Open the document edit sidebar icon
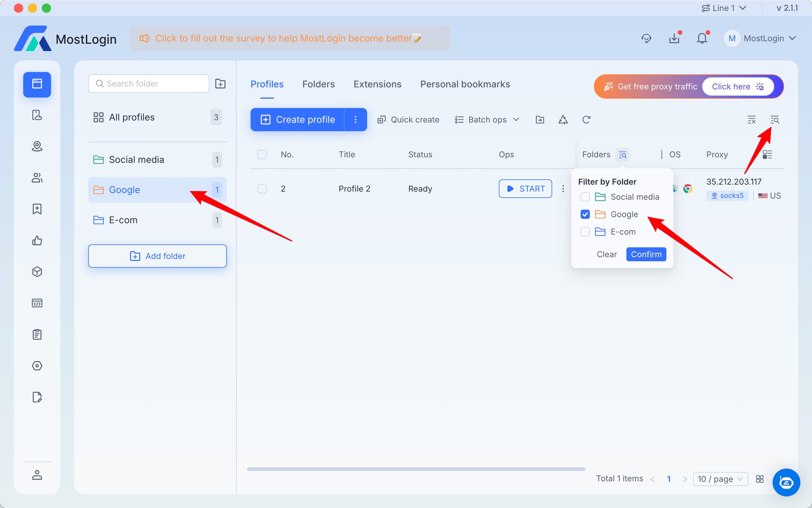 pos(37,397)
